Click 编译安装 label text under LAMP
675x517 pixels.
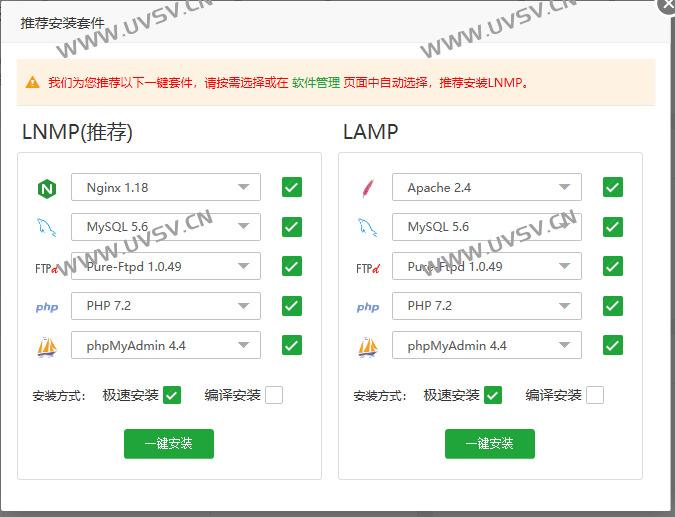click(x=554, y=395)
